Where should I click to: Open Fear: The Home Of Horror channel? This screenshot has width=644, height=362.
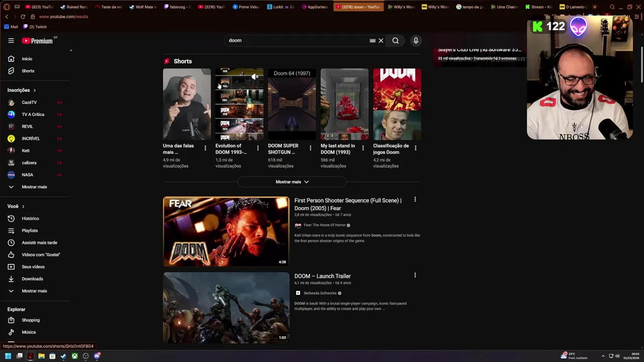coord(325,225)
